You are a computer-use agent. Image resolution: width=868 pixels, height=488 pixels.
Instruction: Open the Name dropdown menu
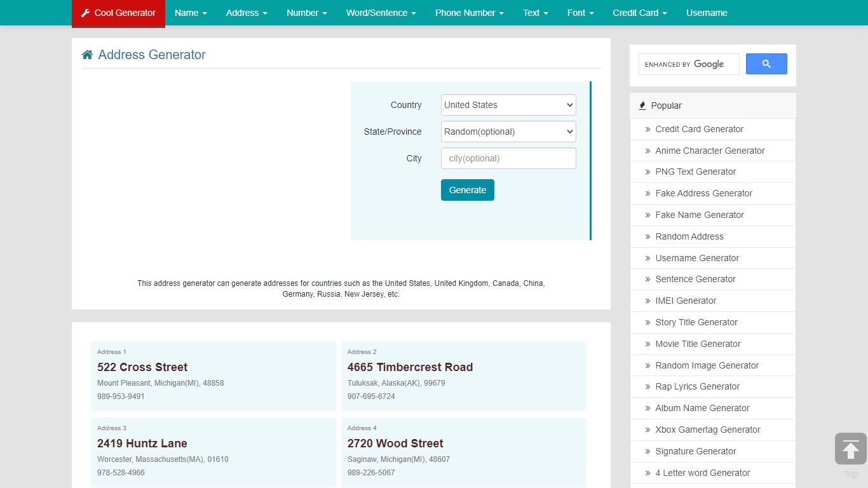click(191, 13)
